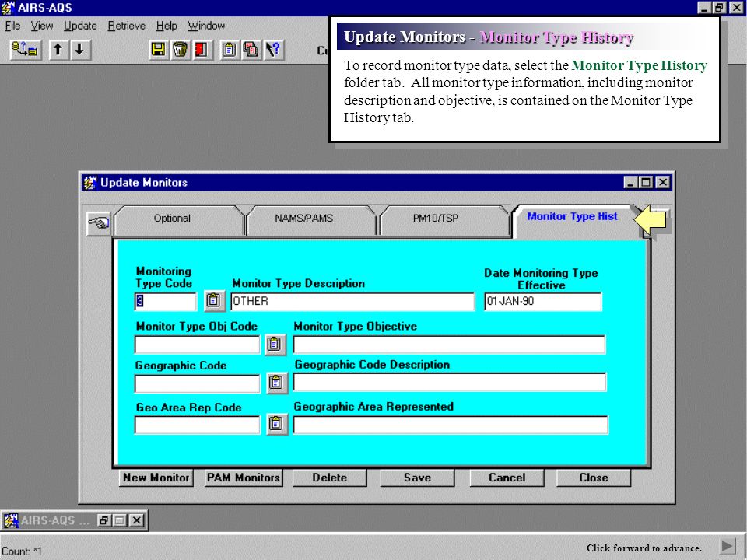Click the Monitor Type Objective field

point(449,345)
